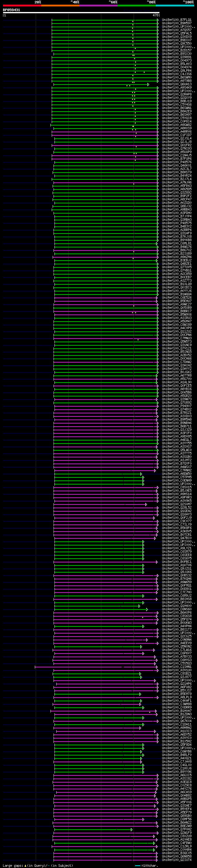This screenshot has height=868, width=197.
Task: Select the UniRef100_B9SX30 label
Action: click(x=176, y=54)
